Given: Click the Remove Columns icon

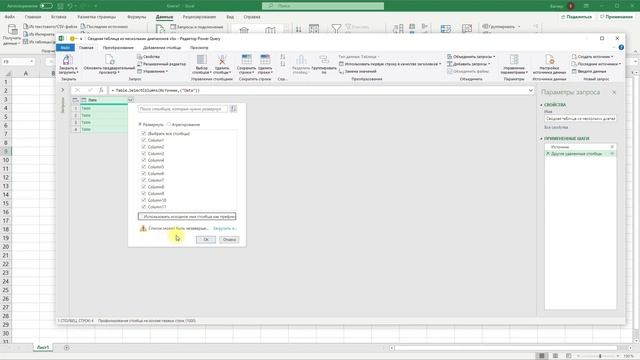Looking at the screenshot, I should 222,60.
